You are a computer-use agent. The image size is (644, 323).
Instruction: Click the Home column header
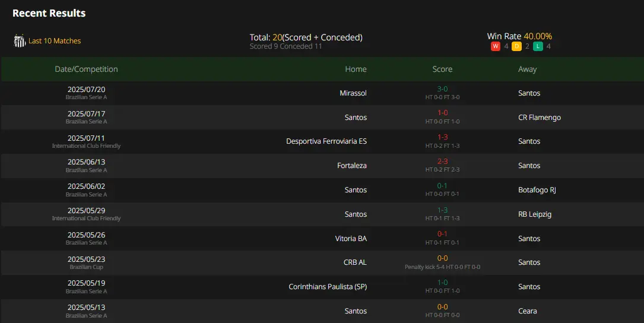point(356,69)
